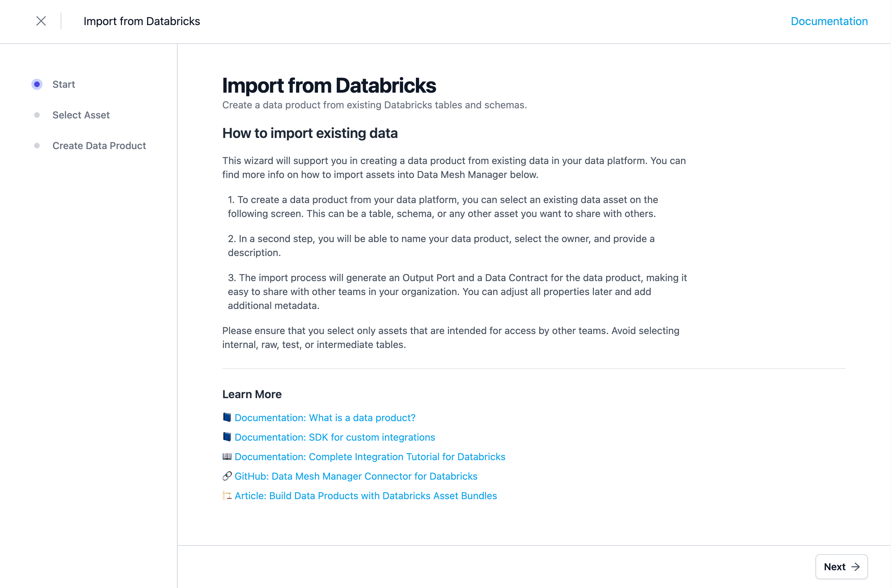Click the Select Asset step dot
The height and width of the screenshot is (588, 891).
(x=37, y=115)
